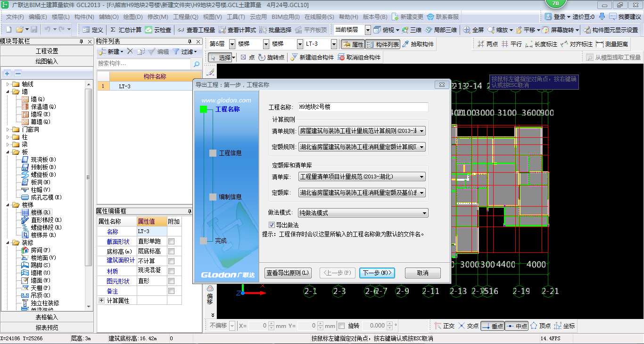Toggle the 导出做法 checkbox
The width and height of the screenshot is (644, 344).
click(272, 225)
